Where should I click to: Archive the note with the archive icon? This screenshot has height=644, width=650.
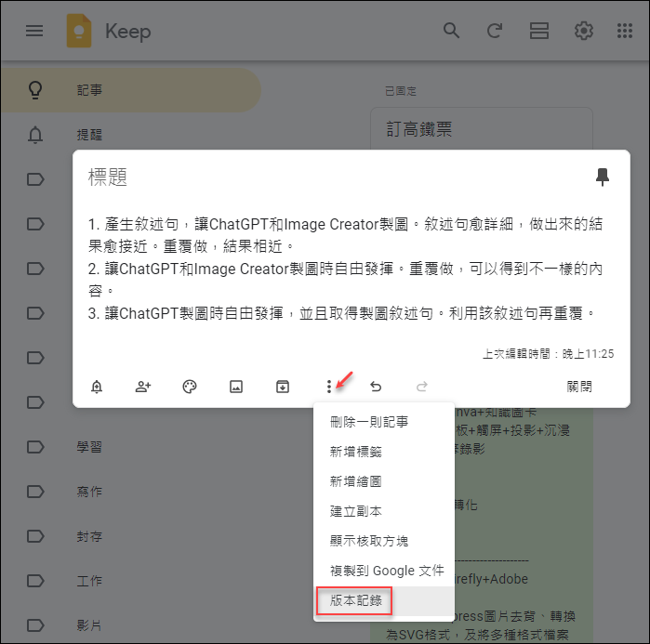pos(283,387)
